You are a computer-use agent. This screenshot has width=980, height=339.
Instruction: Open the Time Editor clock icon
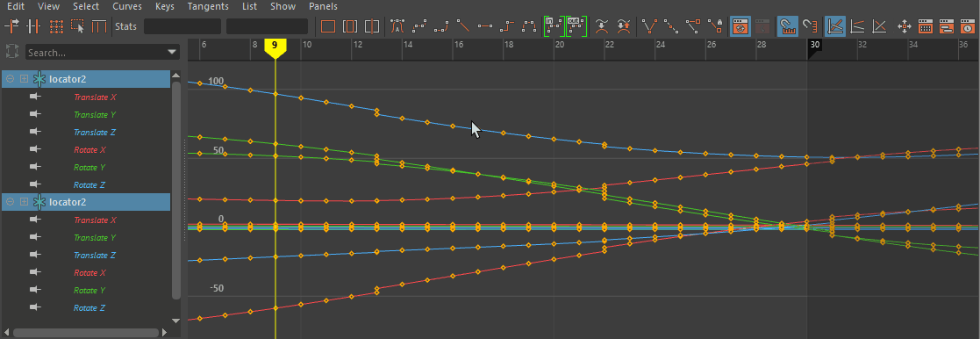(968, 26)
